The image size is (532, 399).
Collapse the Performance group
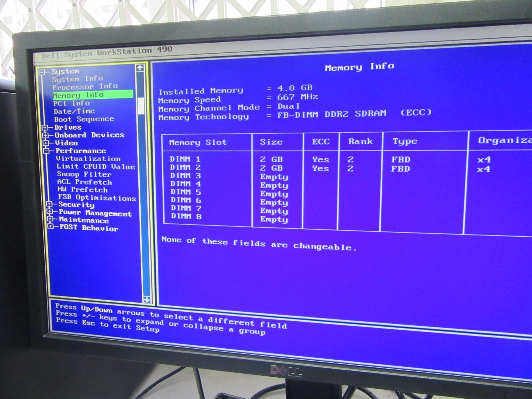pyautogui.click(x=47, y=151)
